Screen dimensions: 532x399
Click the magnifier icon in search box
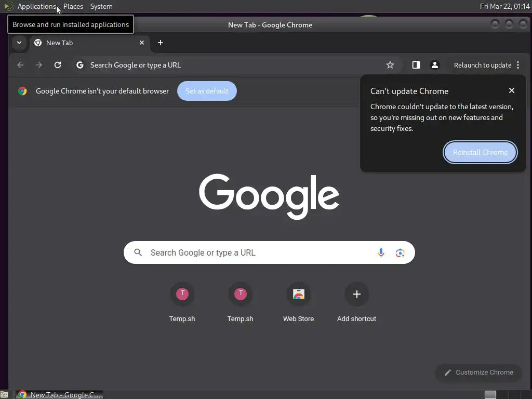click(138, 252)
